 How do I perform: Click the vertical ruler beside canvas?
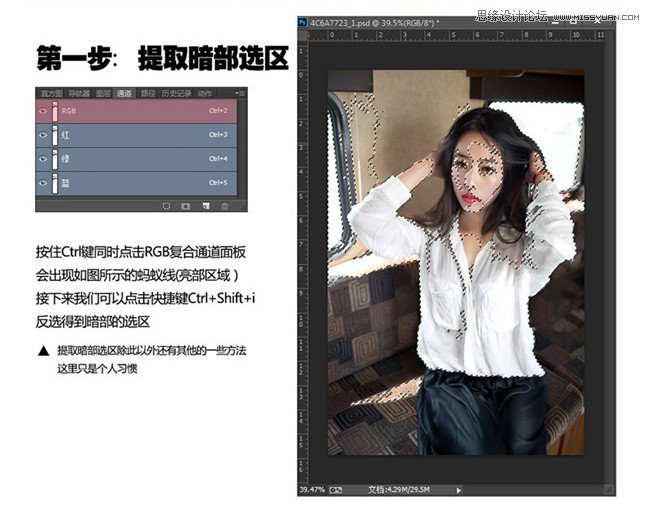click(301, 261)
